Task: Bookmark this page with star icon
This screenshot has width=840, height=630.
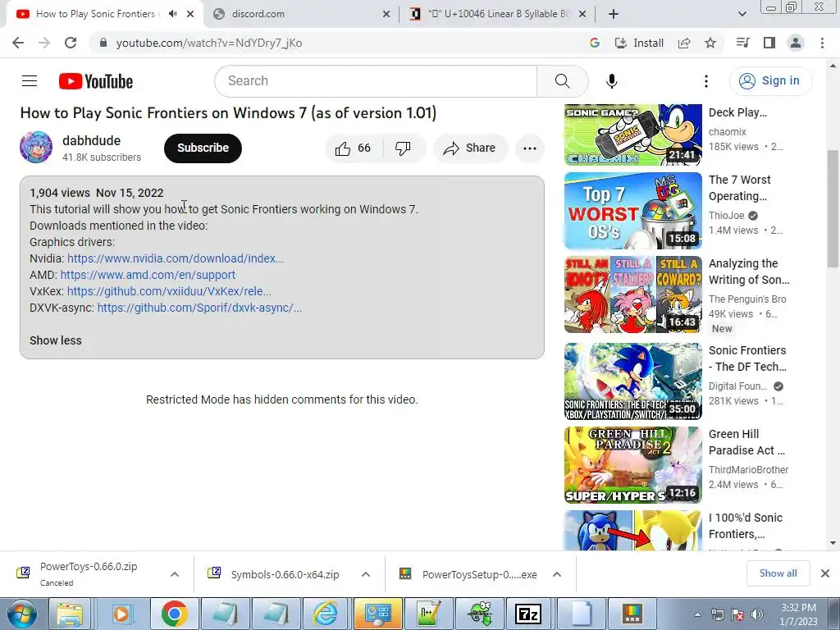Action: pos(710,43)
